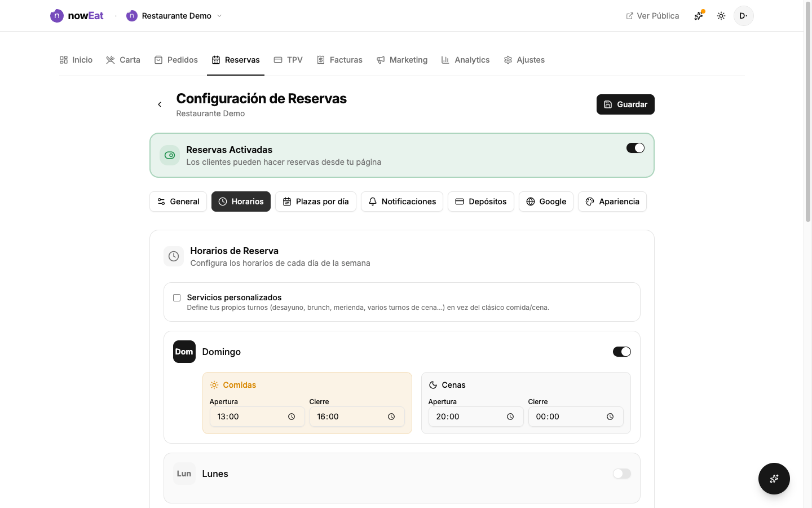Click the nowEat logo icon
Image resolution: width=812 pixels, height=508 pixels.
pos(56,16)
